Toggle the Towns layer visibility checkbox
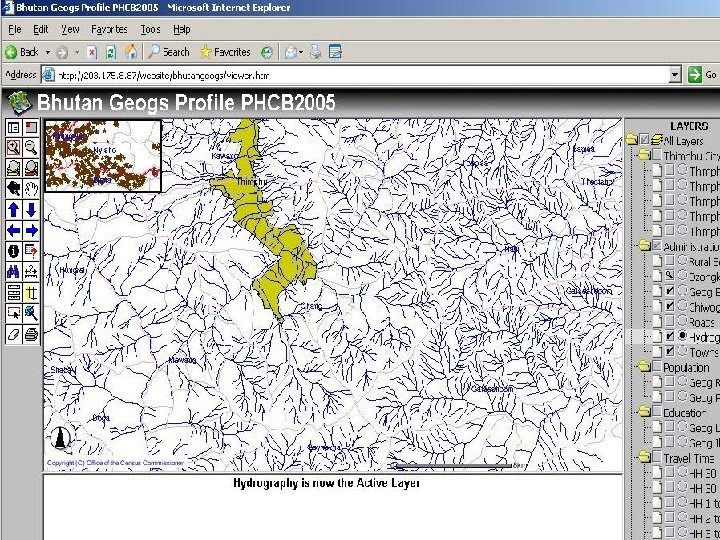The height and width of the screenshot is (540, 720). pyautogui.click(x=670, y=351)
